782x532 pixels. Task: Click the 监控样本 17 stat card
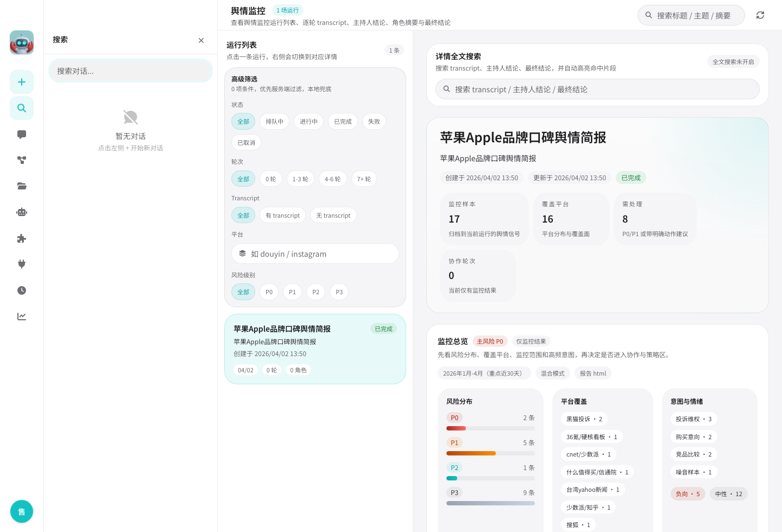(x=484, y=219)
